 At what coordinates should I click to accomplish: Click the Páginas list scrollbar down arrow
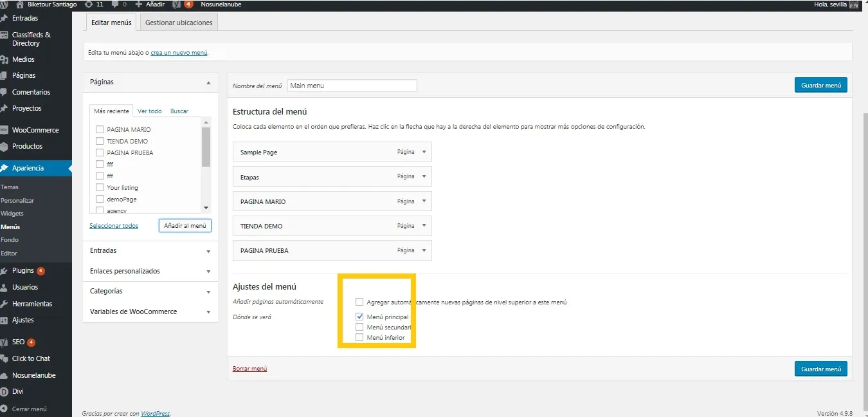click(206, 208)
